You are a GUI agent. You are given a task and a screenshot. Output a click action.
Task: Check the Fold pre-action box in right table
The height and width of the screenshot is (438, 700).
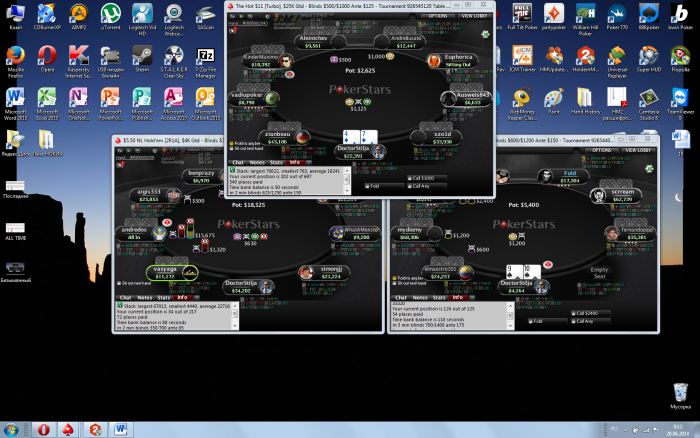coord(530,321)
